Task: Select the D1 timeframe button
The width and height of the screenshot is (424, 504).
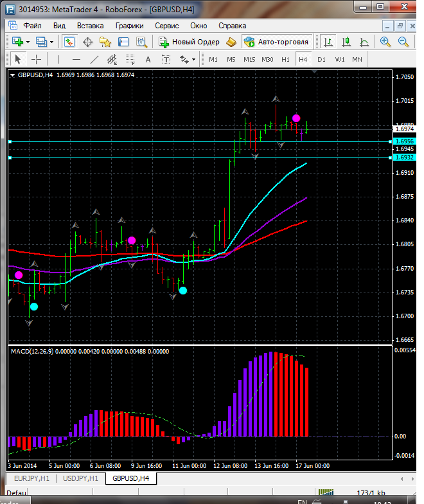Action: coord(321,59)
